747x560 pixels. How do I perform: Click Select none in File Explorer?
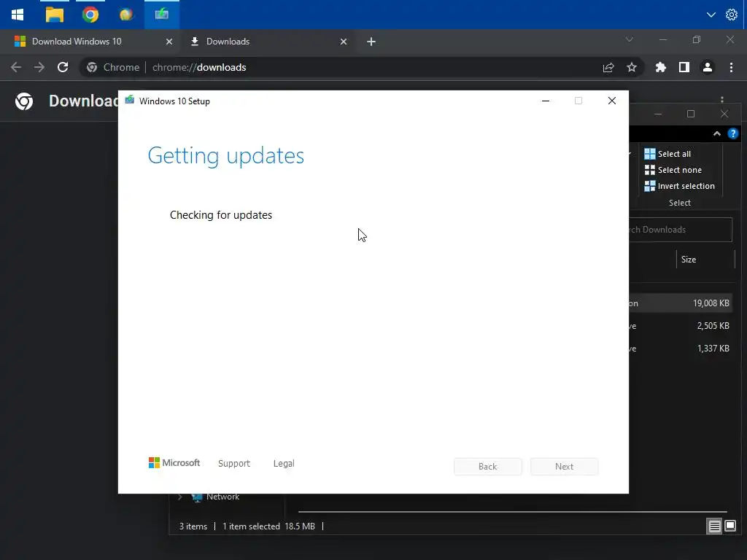(x=673, y=170)
